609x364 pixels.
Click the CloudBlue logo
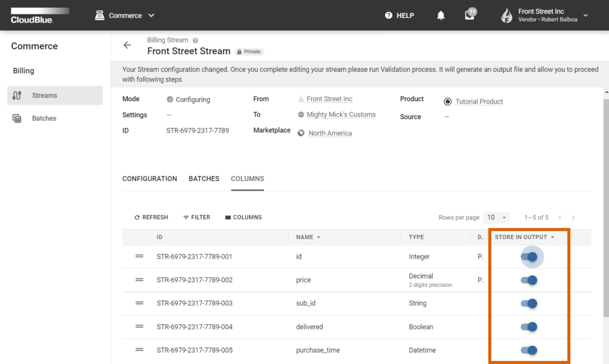coord(40,15)
